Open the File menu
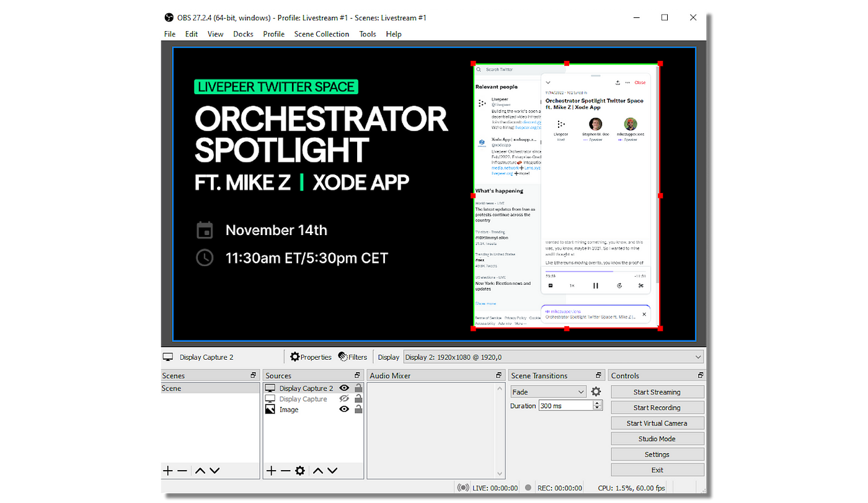868x503 pixels. point(170,34)
